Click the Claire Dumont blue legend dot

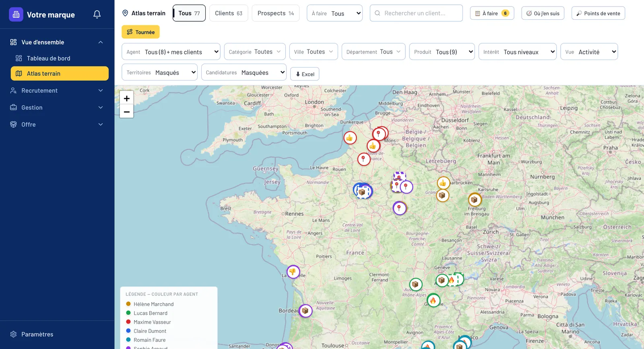(x=128, y=330)
